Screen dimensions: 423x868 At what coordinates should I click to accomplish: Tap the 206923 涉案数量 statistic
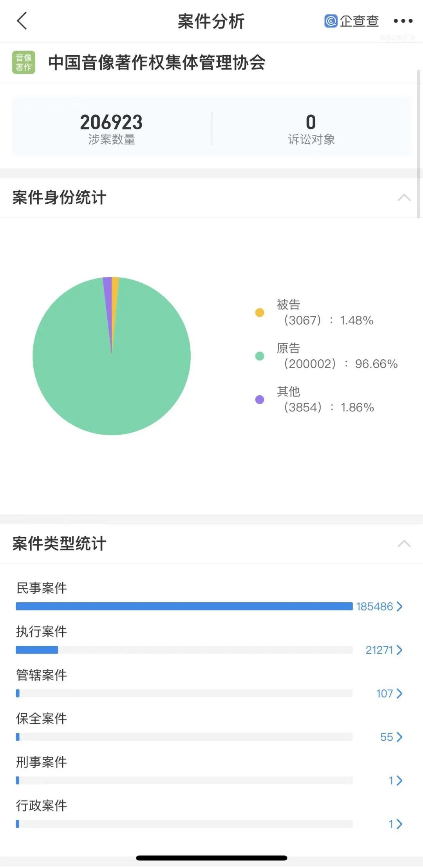[111, 128]
